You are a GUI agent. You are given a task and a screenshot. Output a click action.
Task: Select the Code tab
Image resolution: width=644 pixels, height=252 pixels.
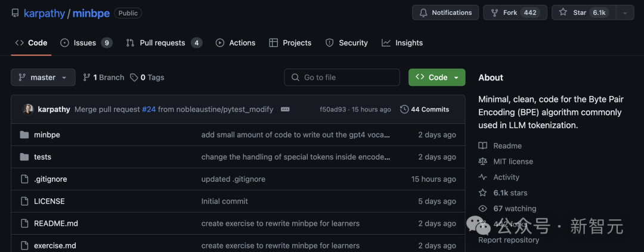pyautogui.click(x=31, y=43)
